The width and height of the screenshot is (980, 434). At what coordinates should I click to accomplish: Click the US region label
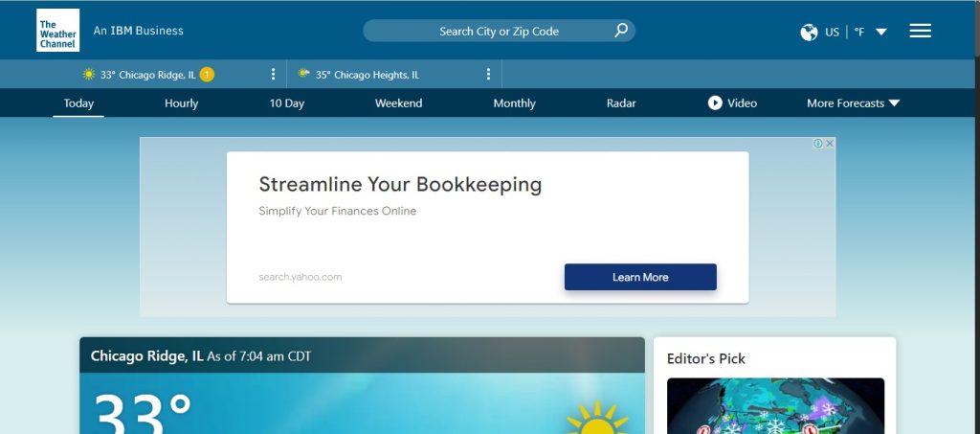[832, 32]
